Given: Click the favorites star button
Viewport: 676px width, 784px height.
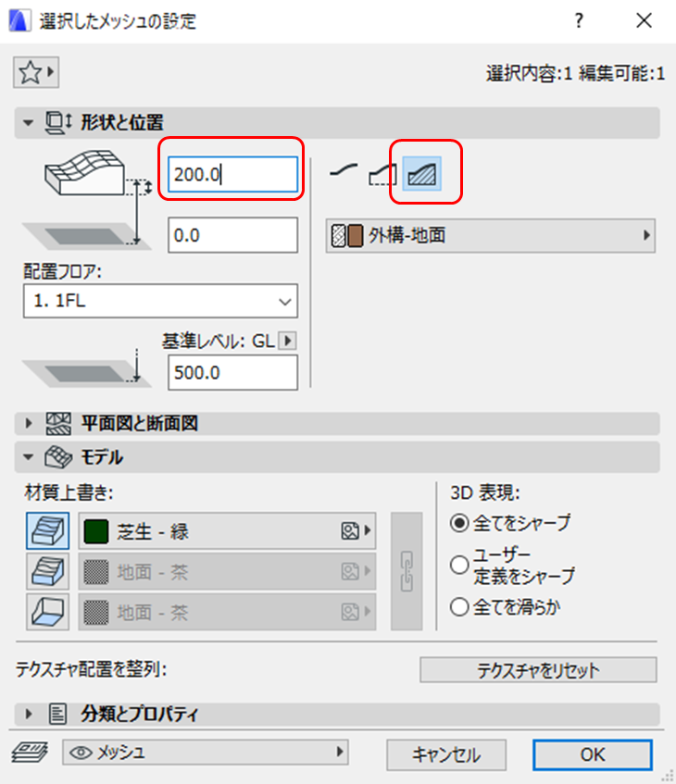Looking at the screenshot, I should point(36,71).
